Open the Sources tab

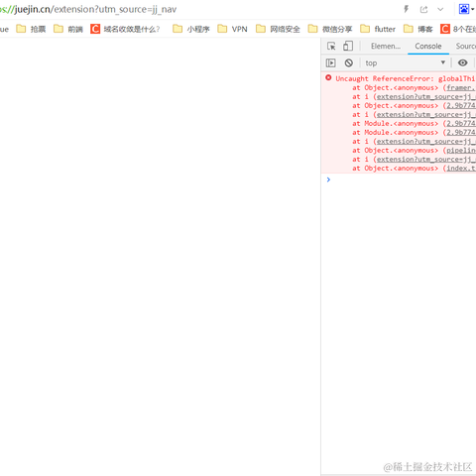(x=466, y=47)
